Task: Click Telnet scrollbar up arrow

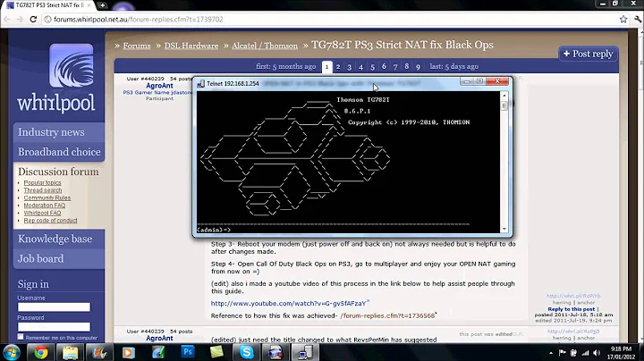Action: (x=504, y=96)
